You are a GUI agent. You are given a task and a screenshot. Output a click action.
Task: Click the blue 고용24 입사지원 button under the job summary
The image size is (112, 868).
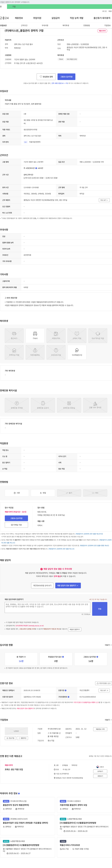66,76
